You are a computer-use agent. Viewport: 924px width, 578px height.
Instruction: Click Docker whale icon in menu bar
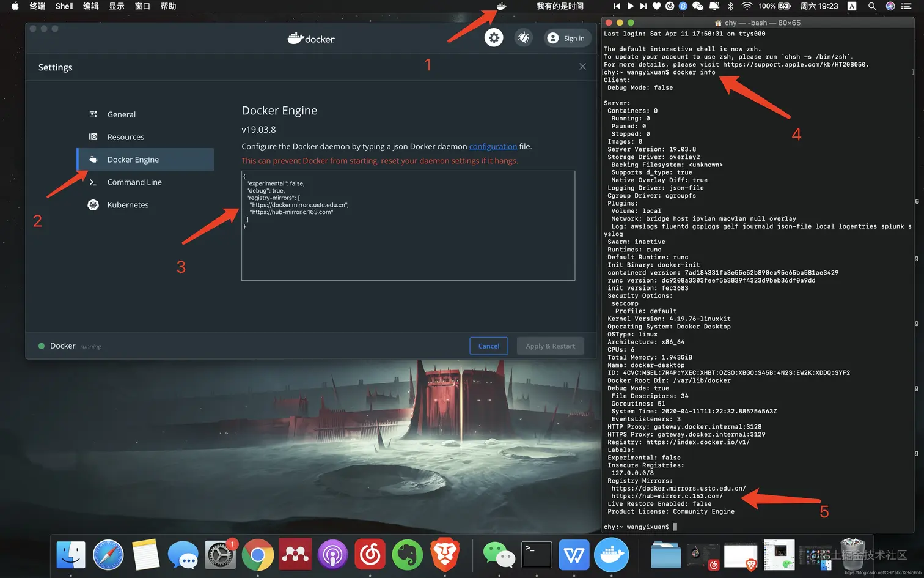click(502, 6)
